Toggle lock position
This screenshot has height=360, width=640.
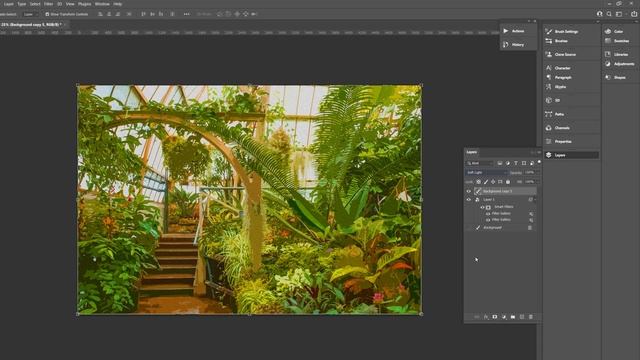[x=493, y=182]
